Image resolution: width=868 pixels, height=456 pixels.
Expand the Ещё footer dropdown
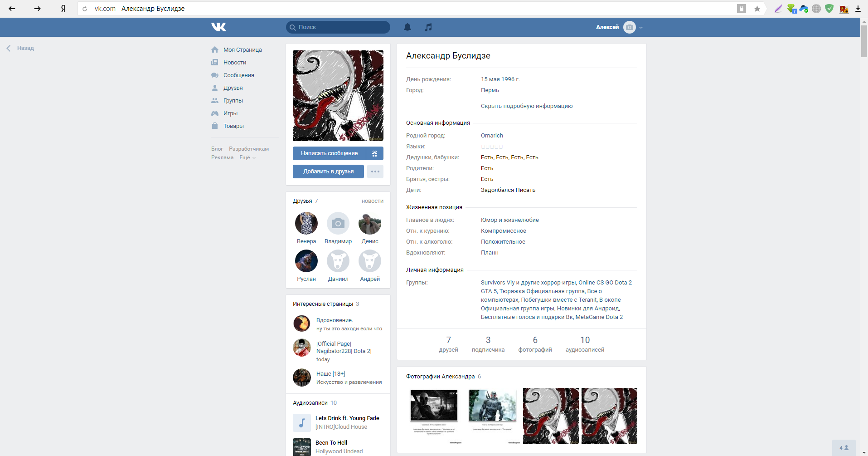[x=247, y=157]
